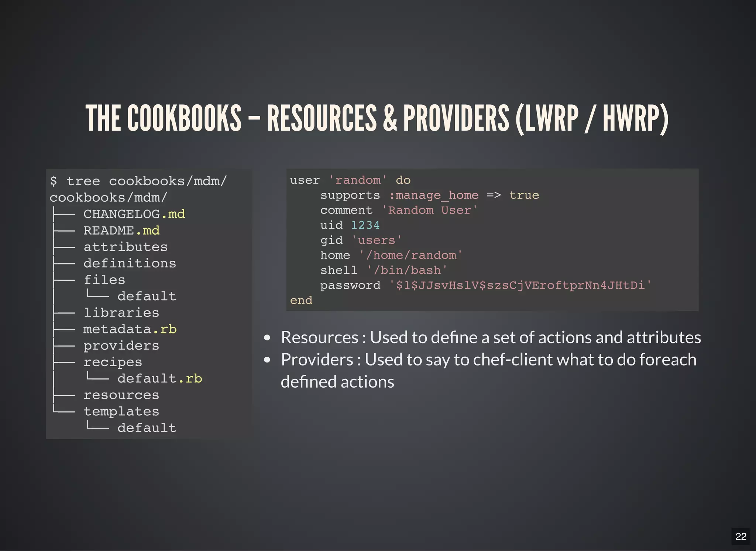Click slide number 22 badge
The image size is (756, 551).
pyautogui.click(x=740, y=536)
